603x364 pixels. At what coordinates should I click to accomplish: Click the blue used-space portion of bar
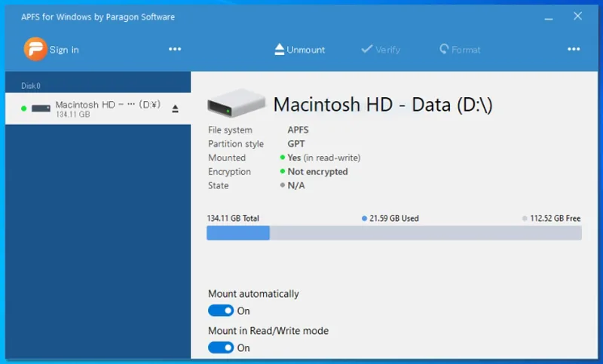click(238, 233)
